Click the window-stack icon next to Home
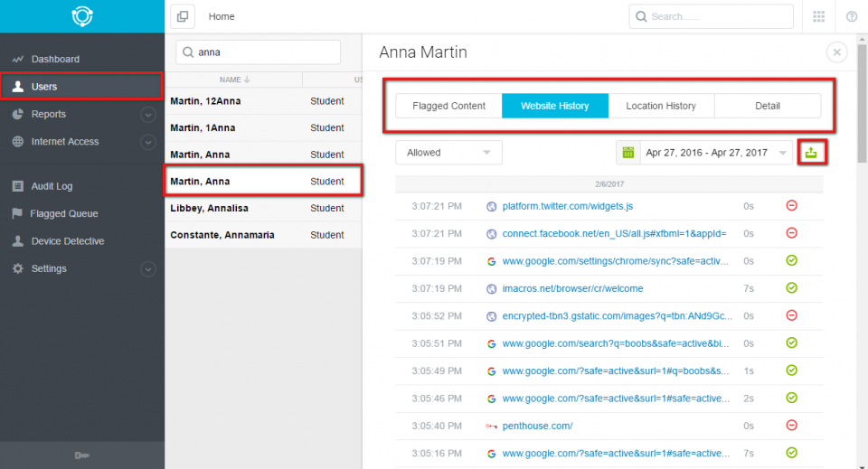 182,16
